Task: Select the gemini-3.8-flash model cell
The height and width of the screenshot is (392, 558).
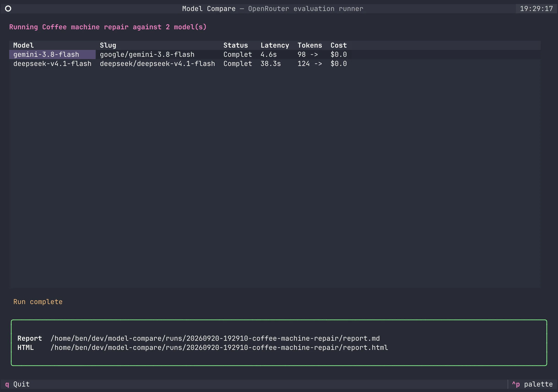Action: [52, 54]
